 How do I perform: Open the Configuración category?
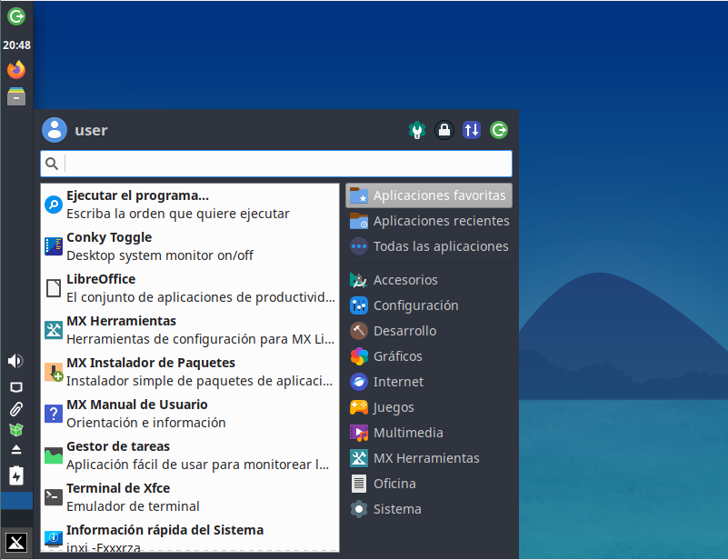(x=429, y=305)
